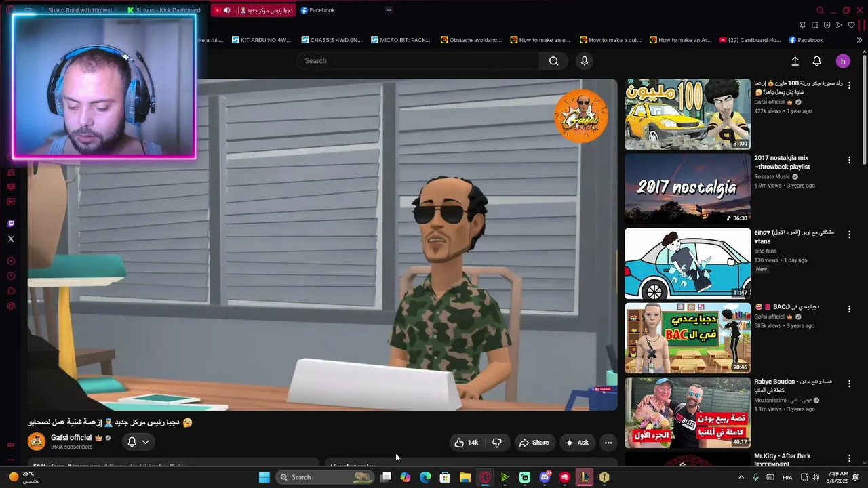The width and height of the screenshot is (868, 488).
Task: Click into the YouTube search field
Action: click(418, 61)
